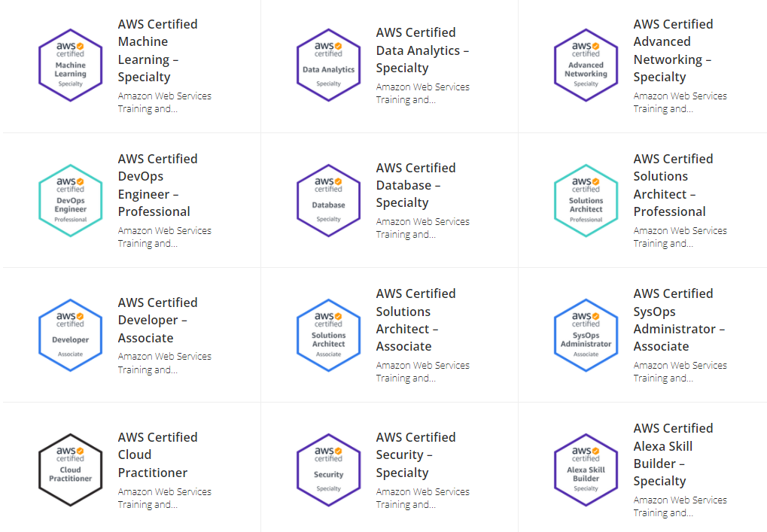Select the Advanced Networking Specialty badge icon
This screenshot has width=767, height=532.
point(586,65)
